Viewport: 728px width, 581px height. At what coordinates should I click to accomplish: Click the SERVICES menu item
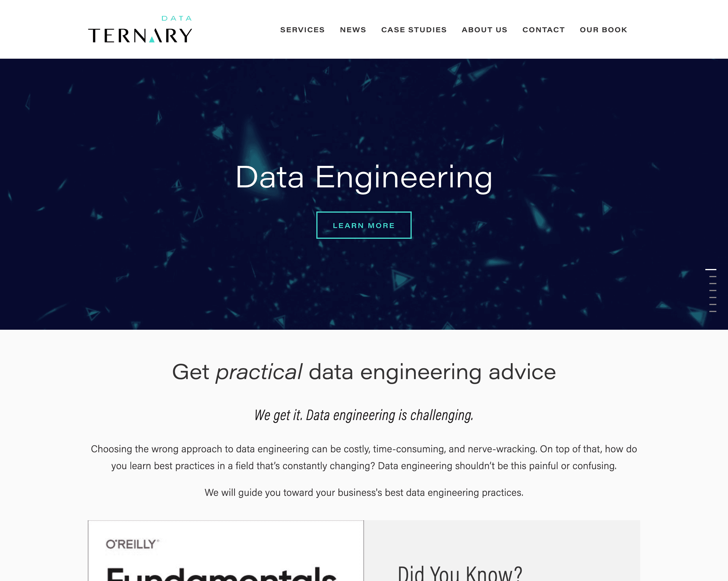(x=303, y=29)
